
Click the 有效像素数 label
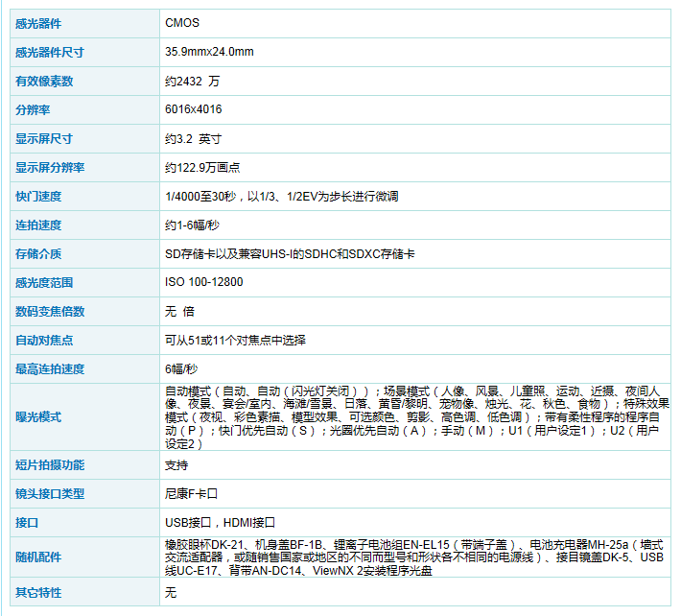[44, 82]
